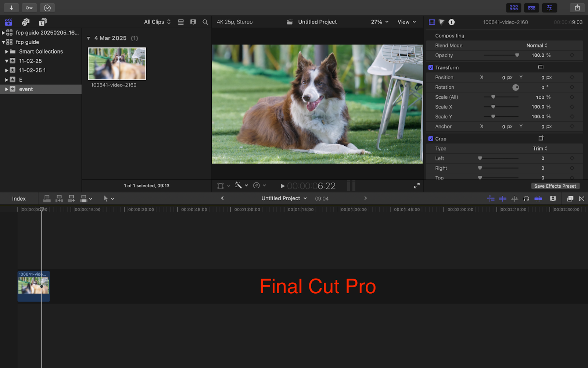Toggle solo headphones icon
Screen dimensions: 588x368
(x=526, y=199)
